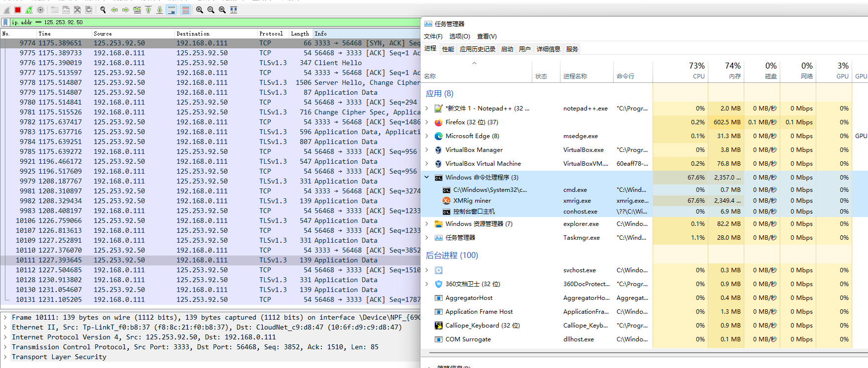
Task: Expand the Transport Layer Security details
Action: (5, 357)
